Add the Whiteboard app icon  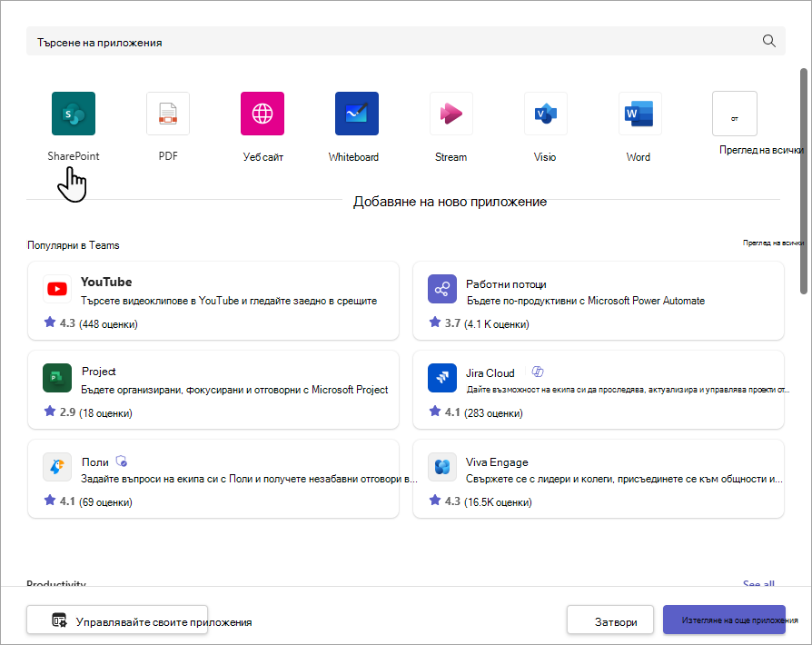pos(357,114)
